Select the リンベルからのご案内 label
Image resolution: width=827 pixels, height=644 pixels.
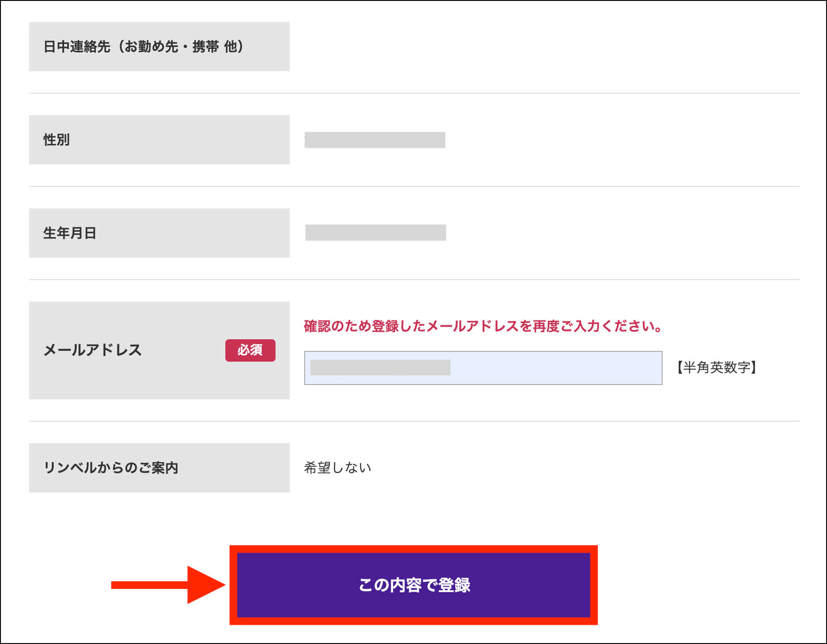(111, 468)
